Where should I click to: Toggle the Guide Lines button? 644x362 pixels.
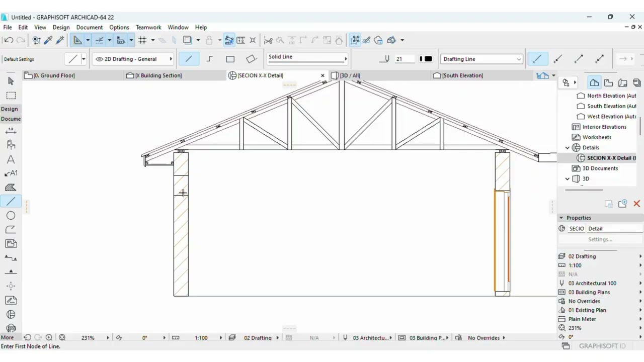point(77,40)
